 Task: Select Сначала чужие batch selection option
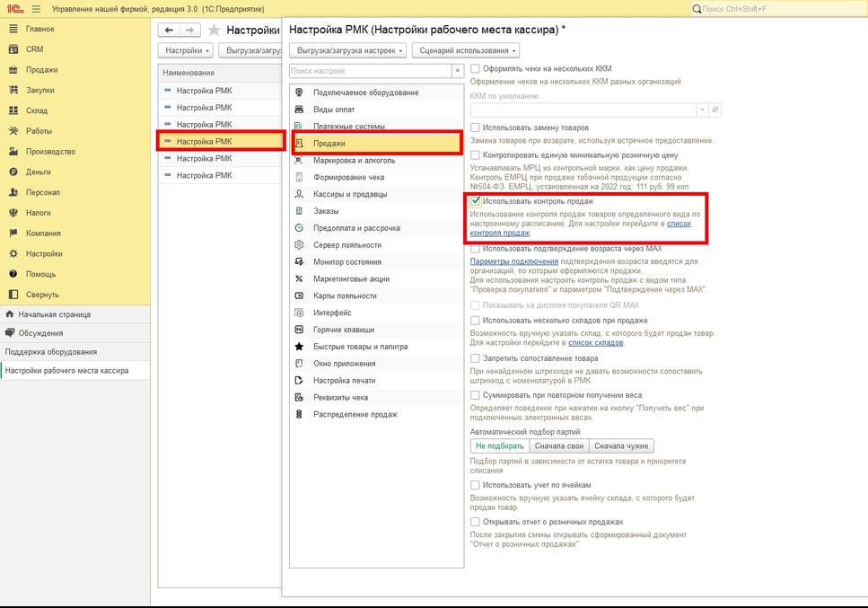[621, 446]
